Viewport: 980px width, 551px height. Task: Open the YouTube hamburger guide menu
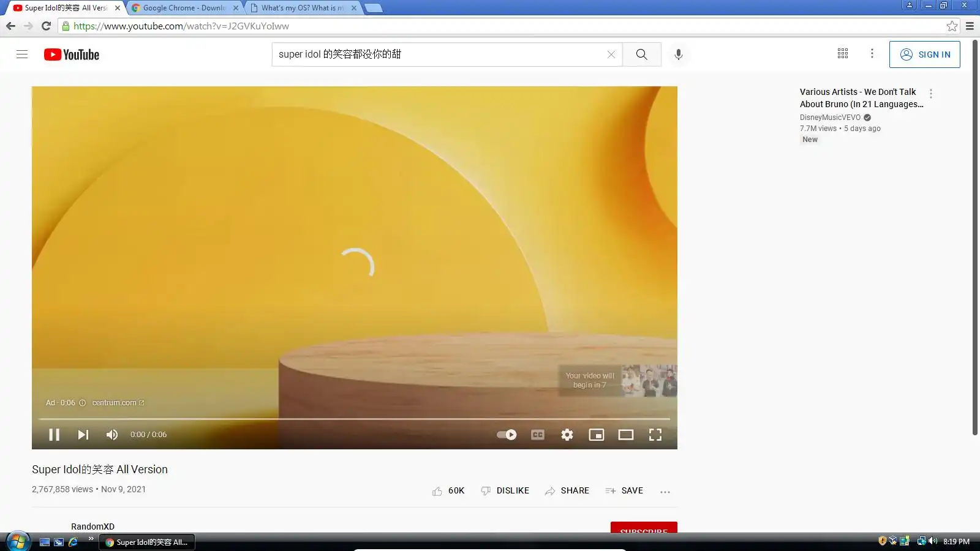coord(22,54)
